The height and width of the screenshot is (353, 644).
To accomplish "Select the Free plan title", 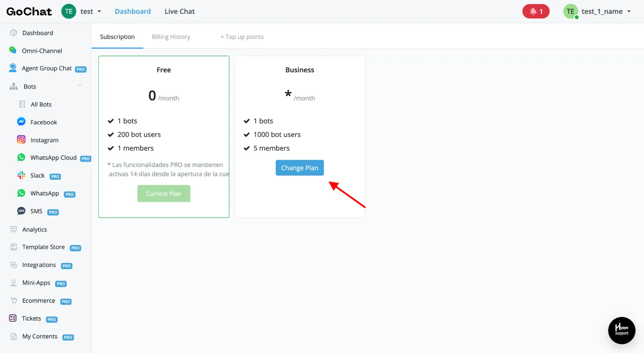I will coord(164,70).
